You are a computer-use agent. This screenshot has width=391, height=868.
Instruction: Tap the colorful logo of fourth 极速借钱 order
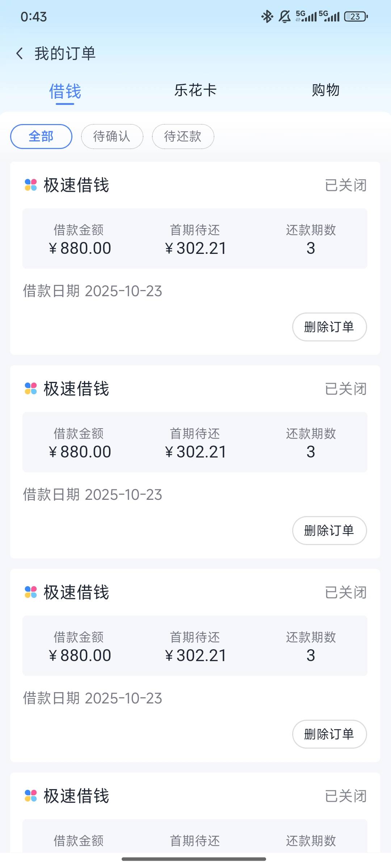pyautogui.click(x=31, y=796)
